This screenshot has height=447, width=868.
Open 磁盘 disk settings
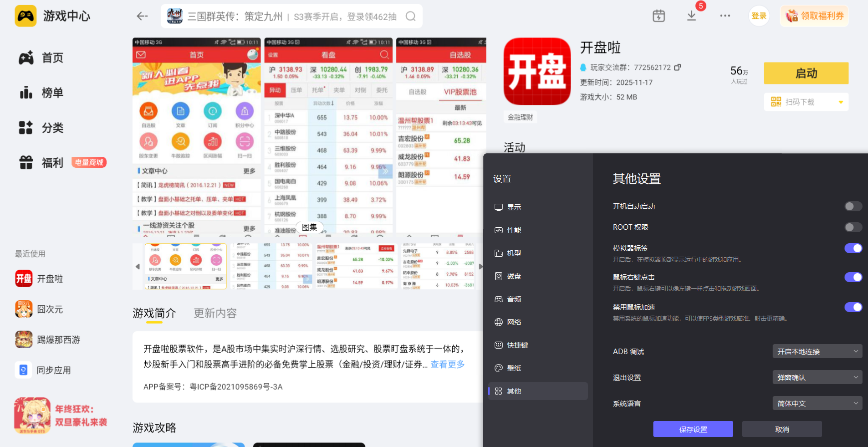tap(538, 276)
